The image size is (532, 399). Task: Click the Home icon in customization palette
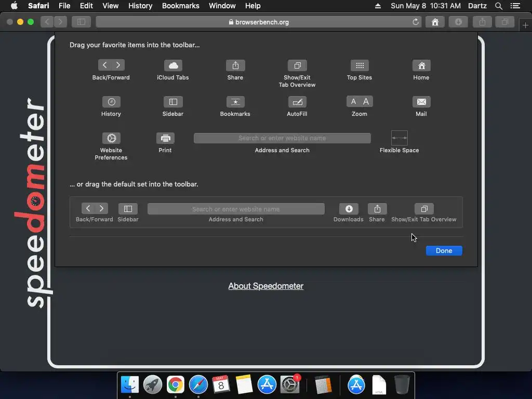(421, 65)
